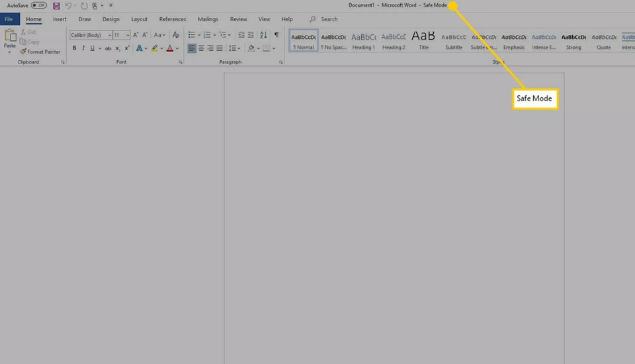Apply the red font color
Image resolution: width=635 pixels, height=364 pixels.
pos(170,48)
